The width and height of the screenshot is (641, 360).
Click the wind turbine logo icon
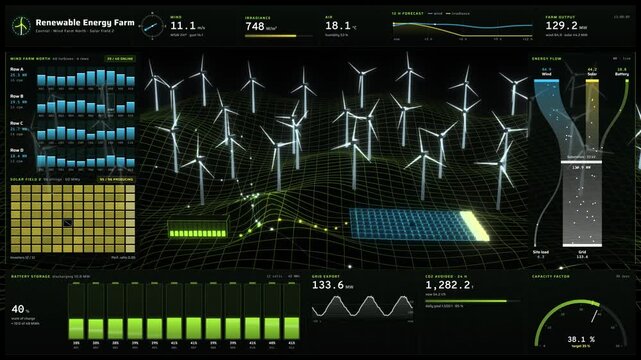pos(20,26)
